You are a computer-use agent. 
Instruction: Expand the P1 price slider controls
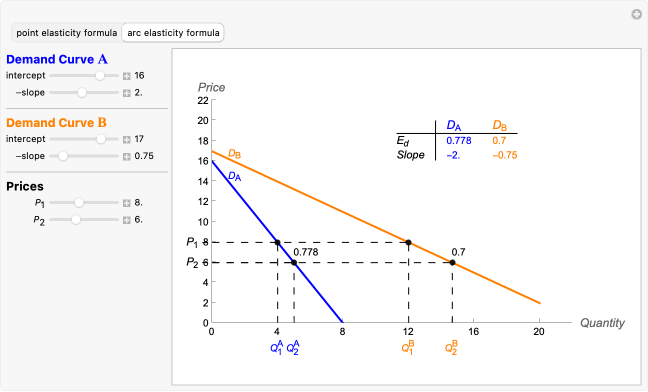pos(126,203)
